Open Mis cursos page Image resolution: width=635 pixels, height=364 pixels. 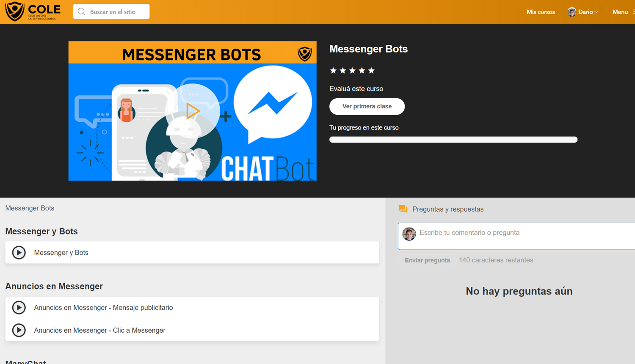(541, 12)
